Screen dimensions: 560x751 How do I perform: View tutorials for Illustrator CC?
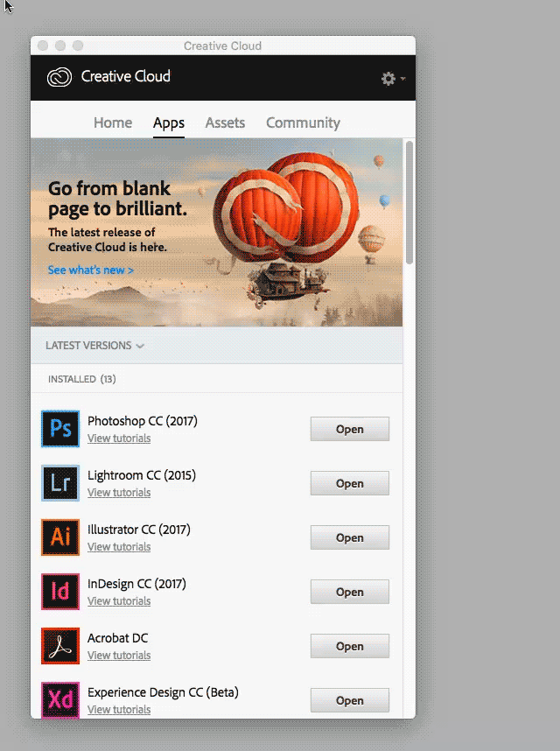[119, 546]
